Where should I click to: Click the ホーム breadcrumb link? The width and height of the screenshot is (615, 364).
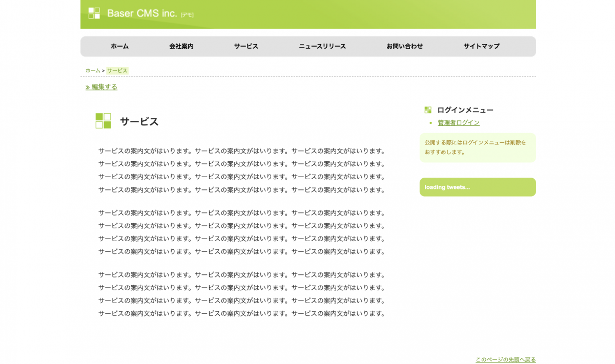93,71
